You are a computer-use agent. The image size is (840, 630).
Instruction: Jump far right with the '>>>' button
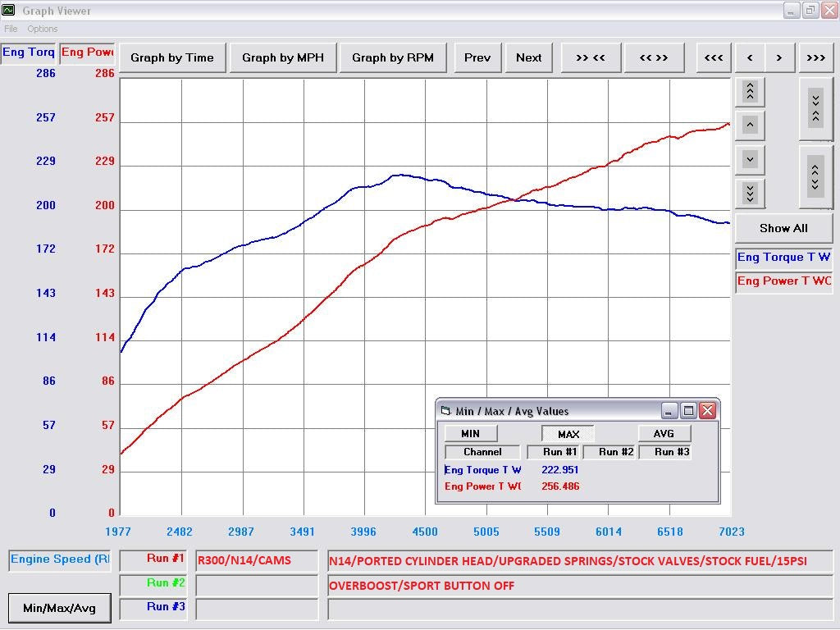[815, 57]
